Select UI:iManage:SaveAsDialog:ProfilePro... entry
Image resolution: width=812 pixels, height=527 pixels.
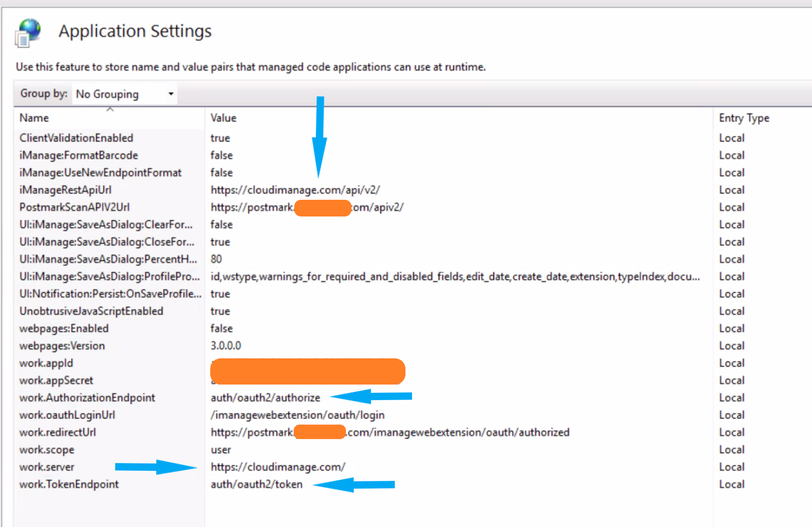[110, 276]
